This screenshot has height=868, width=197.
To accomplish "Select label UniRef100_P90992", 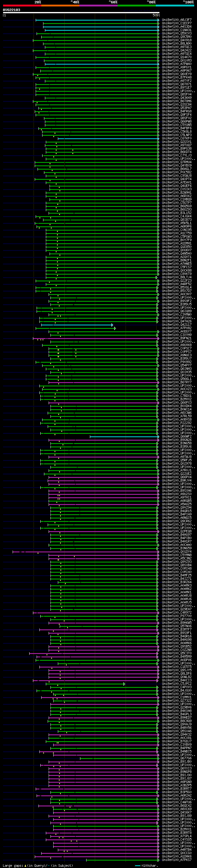I will point(177,362).
